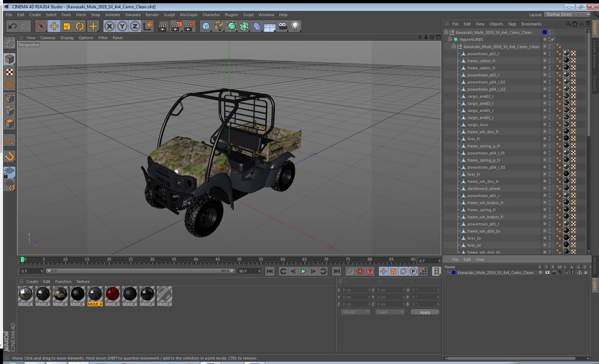This screenshot has height=364, width=599.
Task: Activate the Scale tool
Action: 67,26
